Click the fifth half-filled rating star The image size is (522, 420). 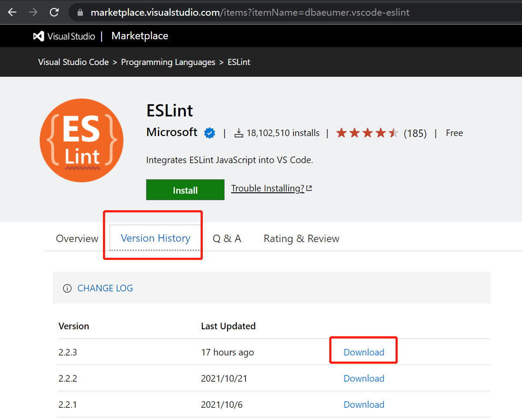[393, 133]
